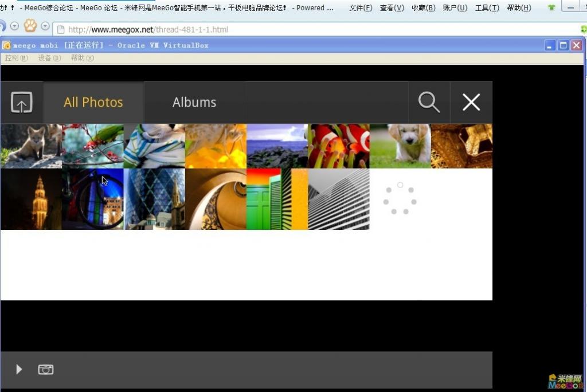Open the camera using the camera icon
The image size is (587, 392).
46,369
